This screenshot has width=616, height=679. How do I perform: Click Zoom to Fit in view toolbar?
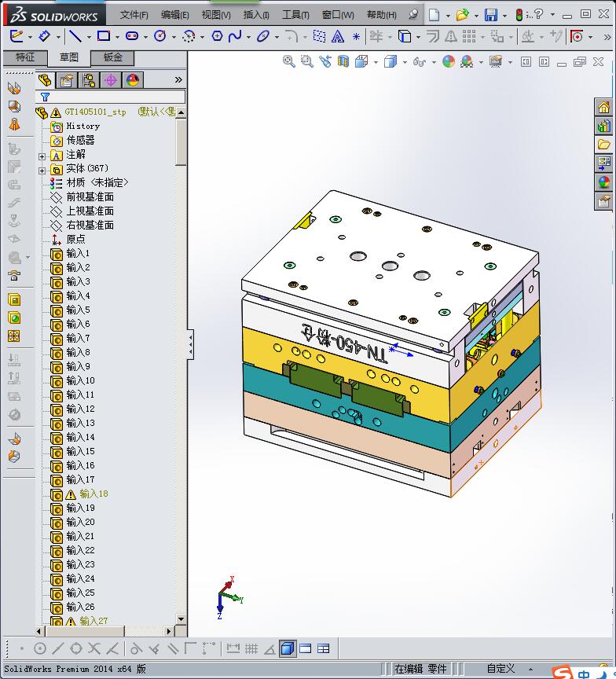(288, 61)
